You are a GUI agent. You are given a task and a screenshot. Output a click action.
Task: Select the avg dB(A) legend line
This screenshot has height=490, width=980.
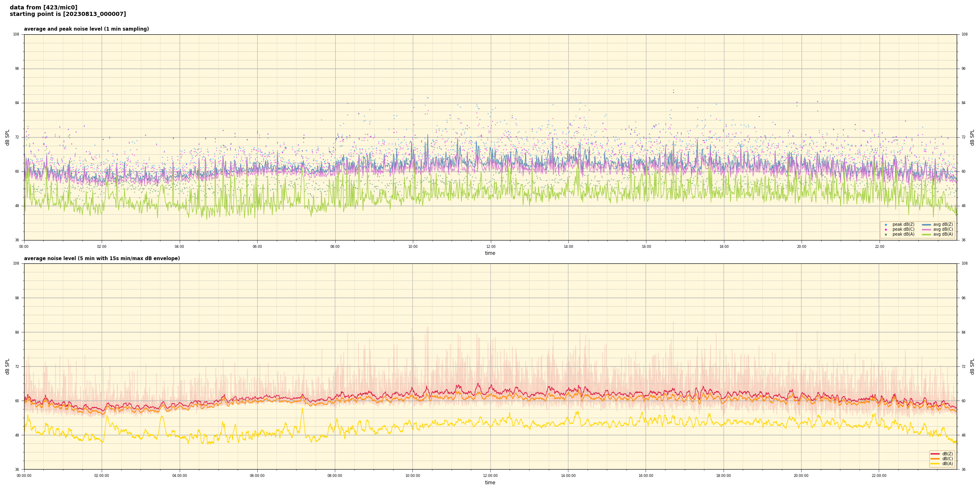pyautogui.click(x=926, y=234)
